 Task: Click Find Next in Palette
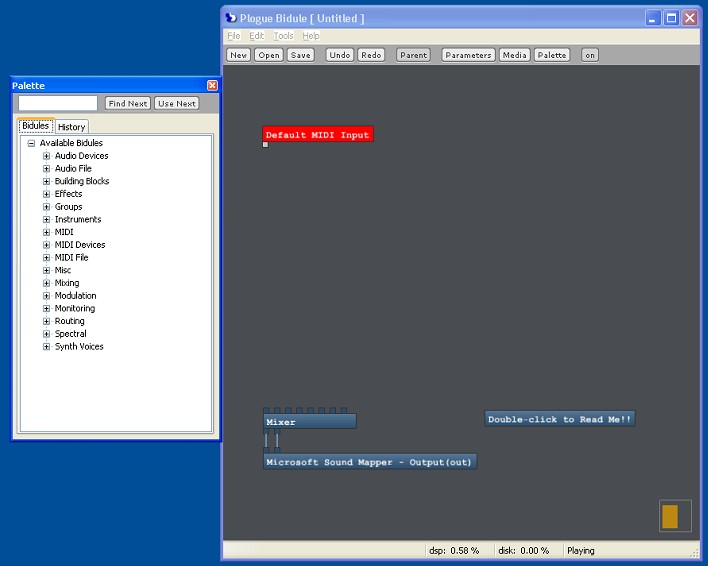coord(128,103)
